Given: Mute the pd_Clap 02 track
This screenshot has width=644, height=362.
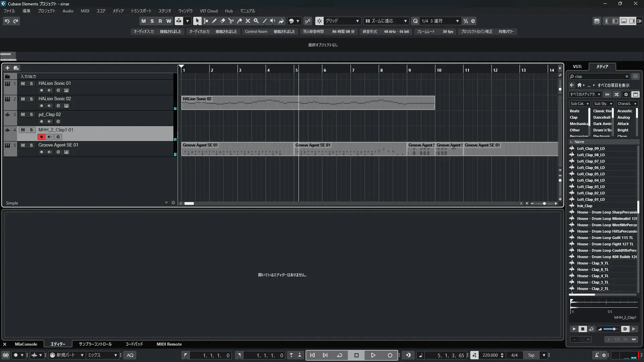Looking at the screenshot, I should point(23,114).
